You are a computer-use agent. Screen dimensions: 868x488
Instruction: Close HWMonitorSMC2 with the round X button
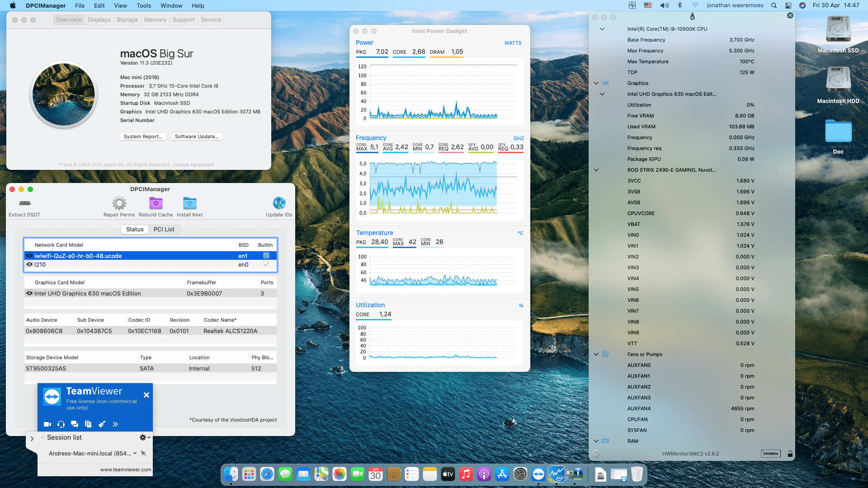click(790, 15)
